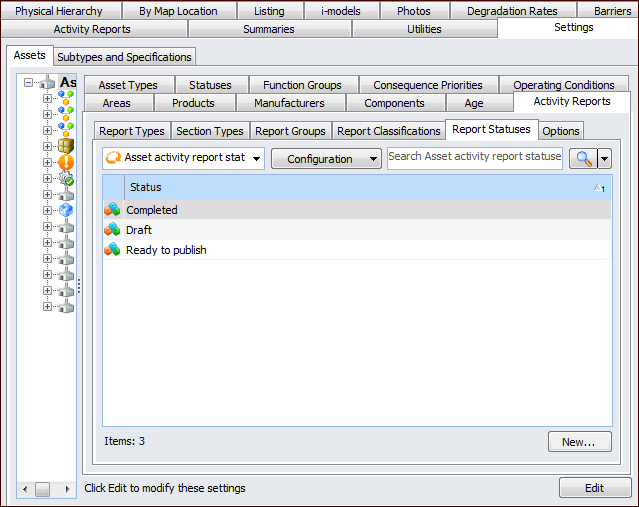639x507 pixels.
Task: Open the Configuration dropdown
Action: click(326, 159)
